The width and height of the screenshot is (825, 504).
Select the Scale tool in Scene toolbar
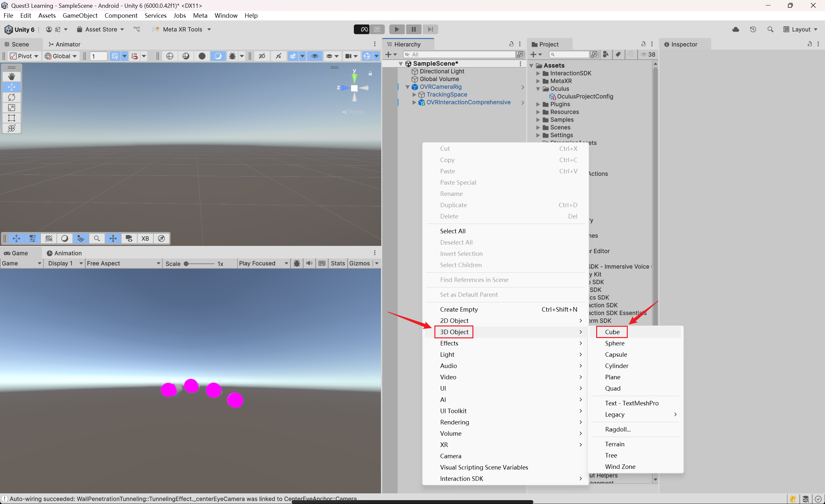click(11, 108)
